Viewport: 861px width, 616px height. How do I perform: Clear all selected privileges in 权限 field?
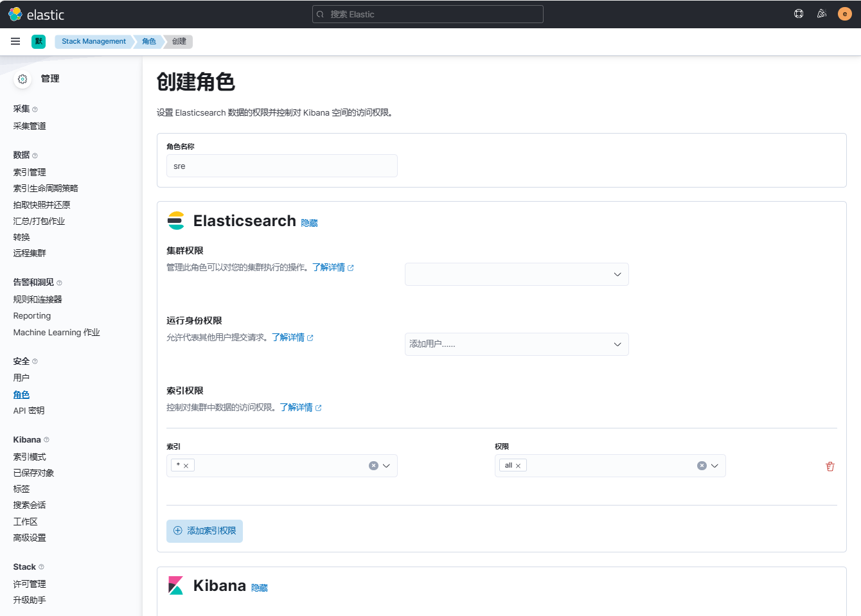point(702,466)
